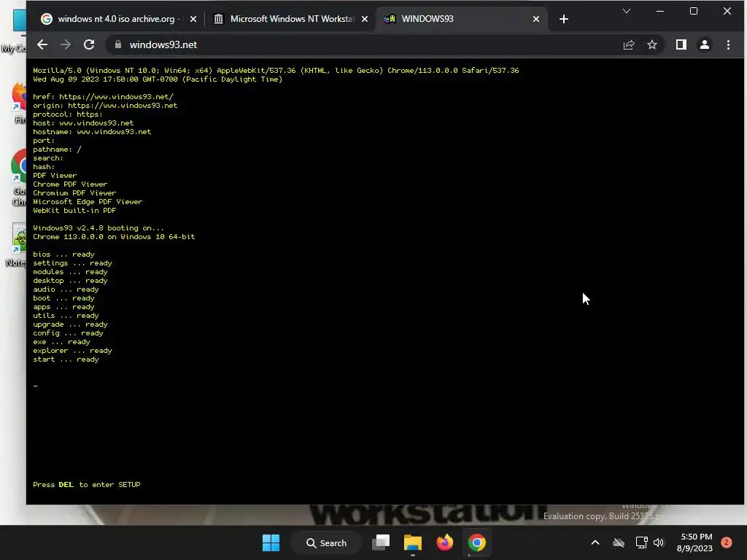747x560 pixels.
Task: Click the OneDrive cloud tray icon
Action: [x=619, y=542]
